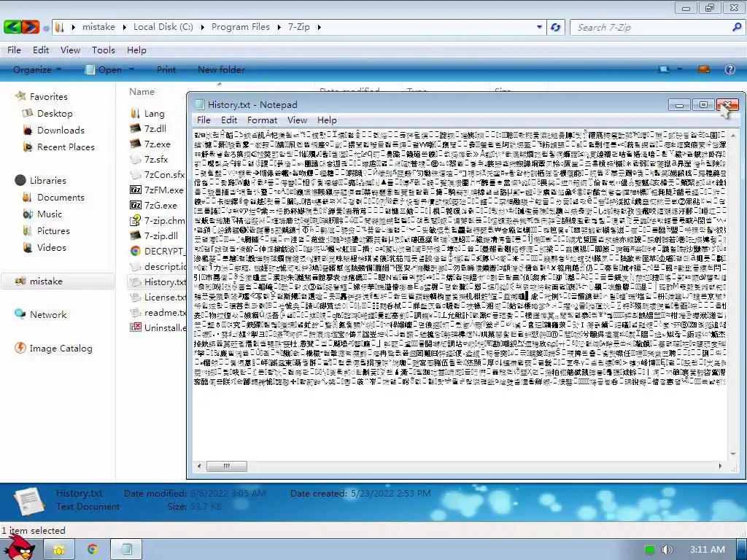Select the DECRYPT Chrome file icon
Screen dimensions: 747x560
coord(135,251)
